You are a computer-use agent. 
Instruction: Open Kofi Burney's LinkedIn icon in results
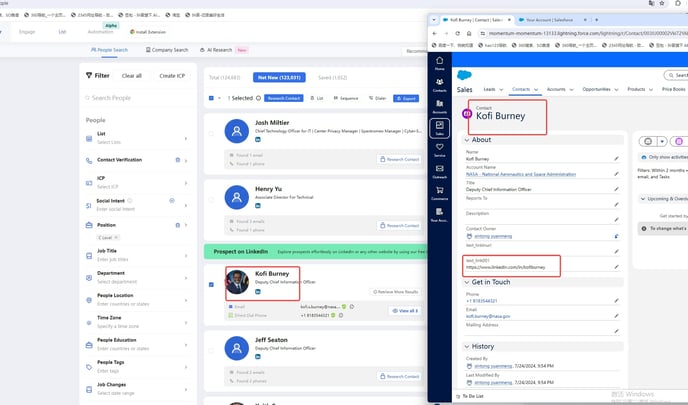258,292
